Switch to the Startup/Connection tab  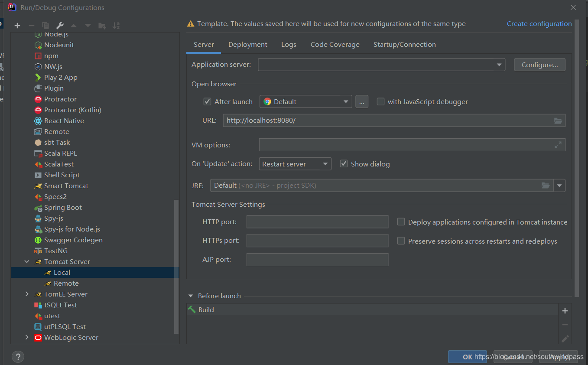405,44
